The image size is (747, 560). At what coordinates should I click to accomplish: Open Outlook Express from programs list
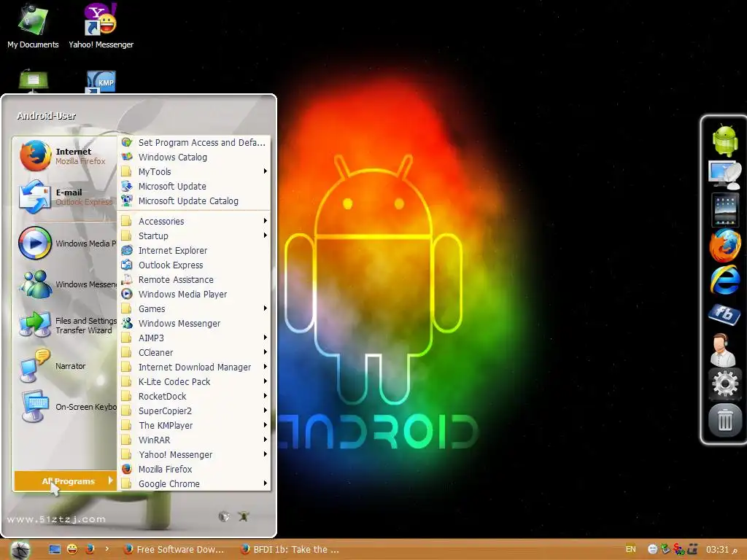pos(194,265)
